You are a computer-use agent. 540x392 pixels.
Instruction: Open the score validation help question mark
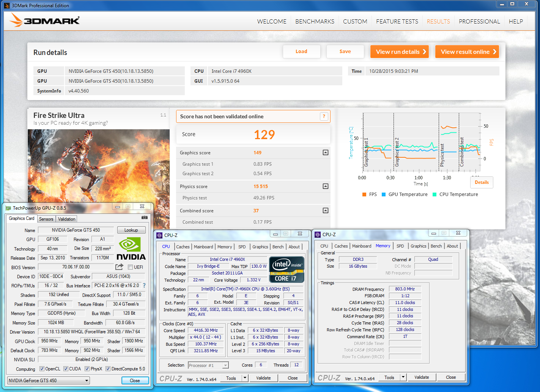tap(324, 116)
